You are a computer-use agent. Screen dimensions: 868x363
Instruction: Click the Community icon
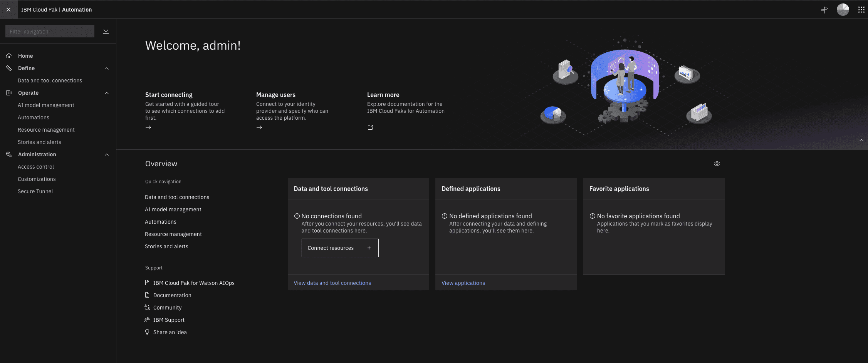tap(147, 307)
